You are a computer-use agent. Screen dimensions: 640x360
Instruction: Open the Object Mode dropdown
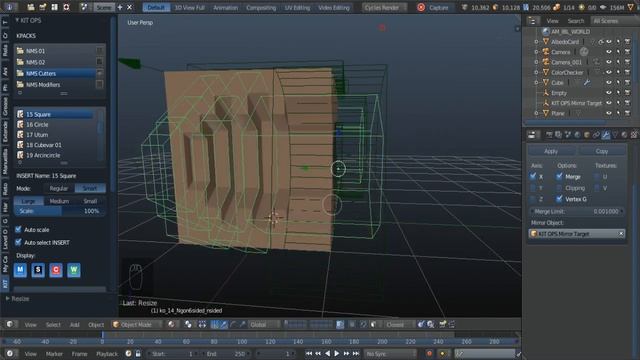(137, 324)
